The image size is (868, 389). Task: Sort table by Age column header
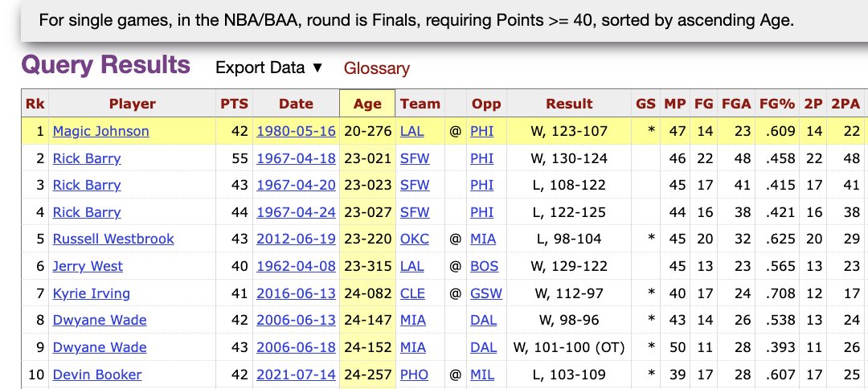coord(367,104)
